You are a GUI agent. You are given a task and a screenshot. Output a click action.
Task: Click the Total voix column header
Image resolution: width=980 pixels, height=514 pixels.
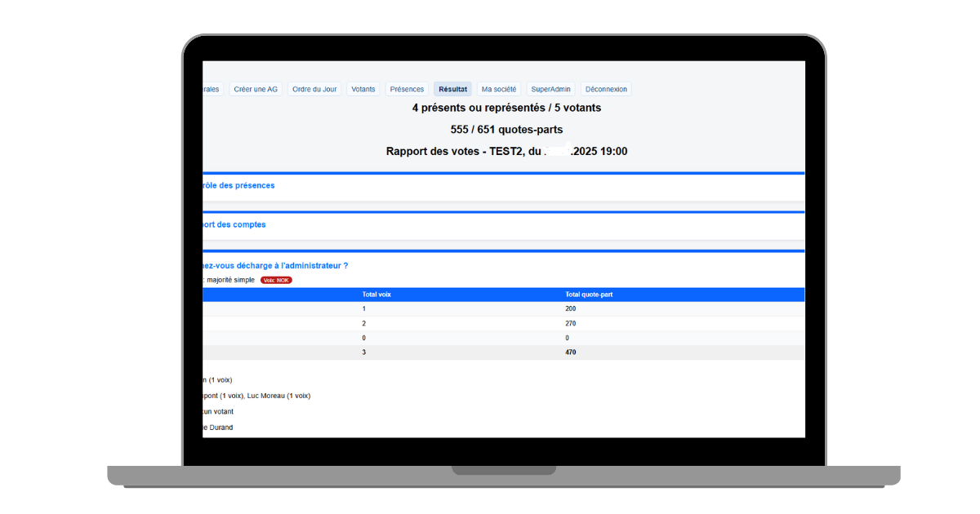pos(376,294)
